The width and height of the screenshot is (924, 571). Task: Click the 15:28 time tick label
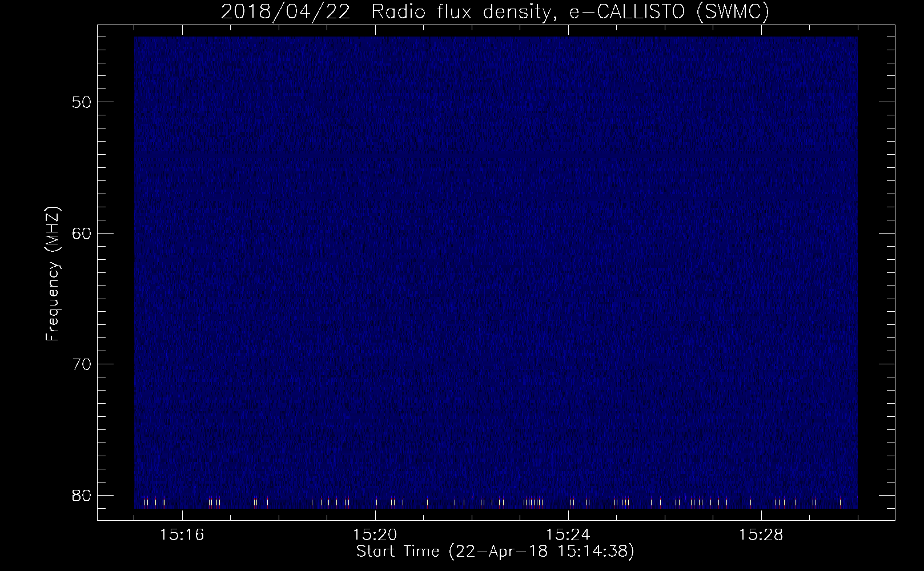click(761, 535)
